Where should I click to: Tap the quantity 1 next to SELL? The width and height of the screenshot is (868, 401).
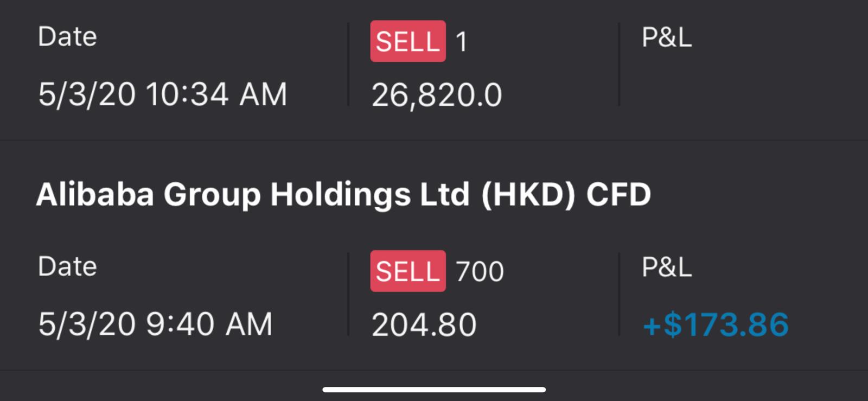[x=461, y=42]
